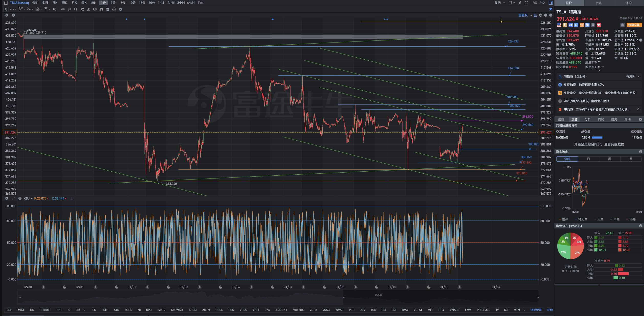
Task: Click the US flag market icon
Action: [x=559, y=25]
